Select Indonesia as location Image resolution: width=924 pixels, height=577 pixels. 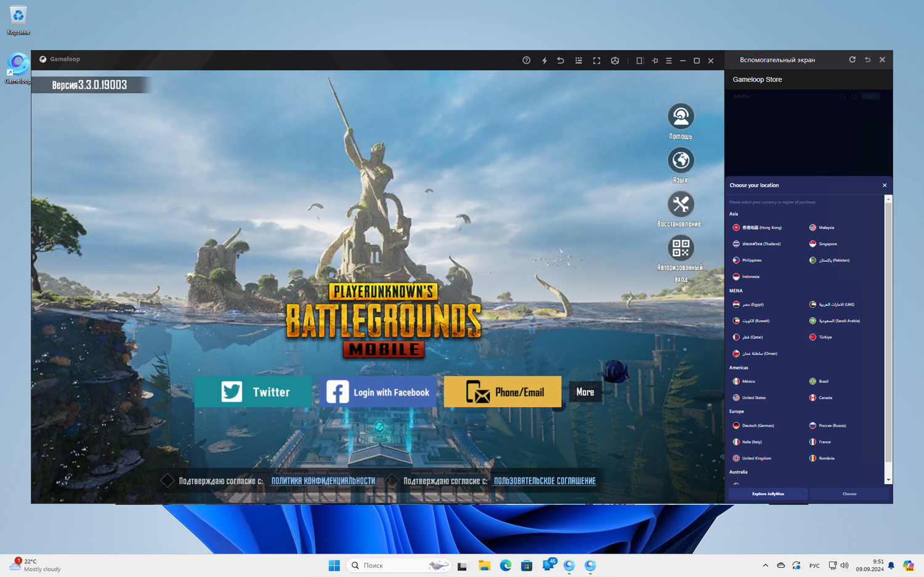[746, 276]
